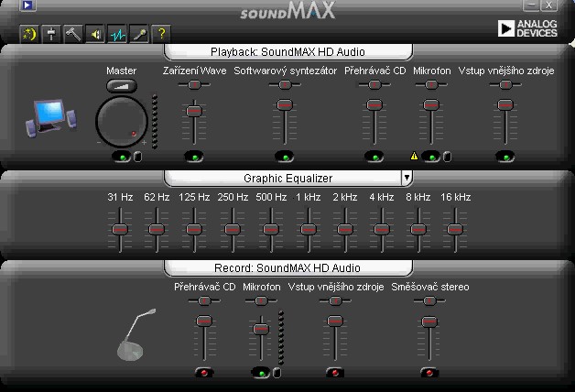Close the SoundMAX window
Image resolution: width=575 pixels, height=392 pixels.
pos(548,5)
